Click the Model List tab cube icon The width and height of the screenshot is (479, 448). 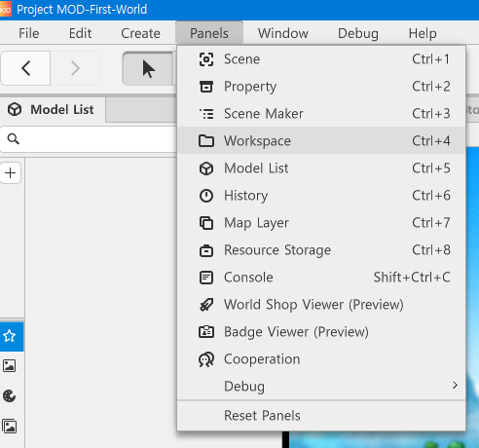[x=15, y=109]
